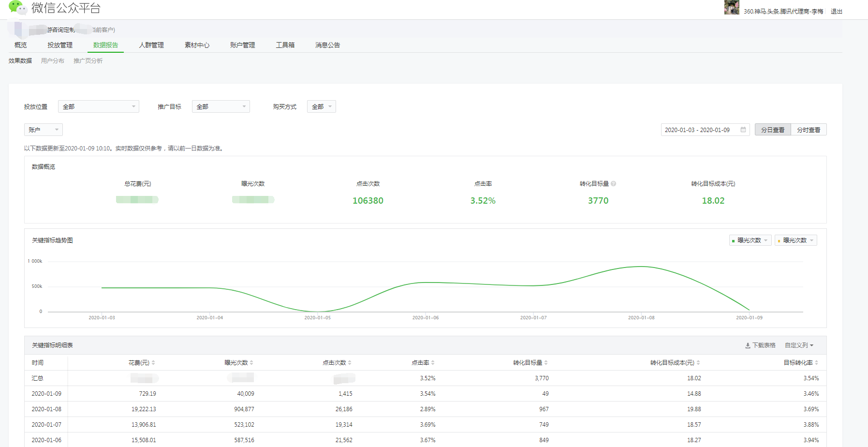Sort by 转化目标成本(元) column arrows
Viewport: 868px width, 447px height.
698,363
